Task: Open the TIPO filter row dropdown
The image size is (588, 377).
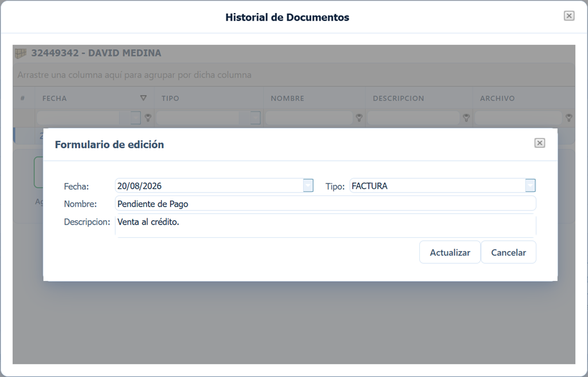Action: click(x=256, y=118)
